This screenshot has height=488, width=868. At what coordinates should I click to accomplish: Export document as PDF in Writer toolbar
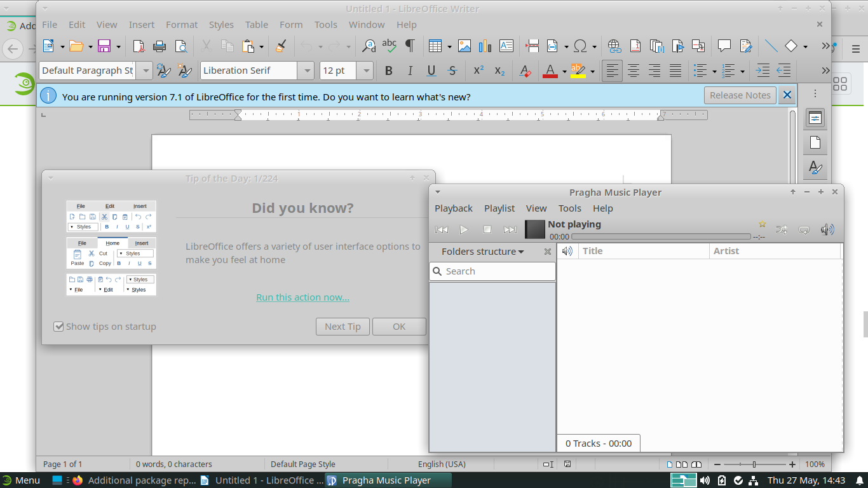click(x=139, y=46)
